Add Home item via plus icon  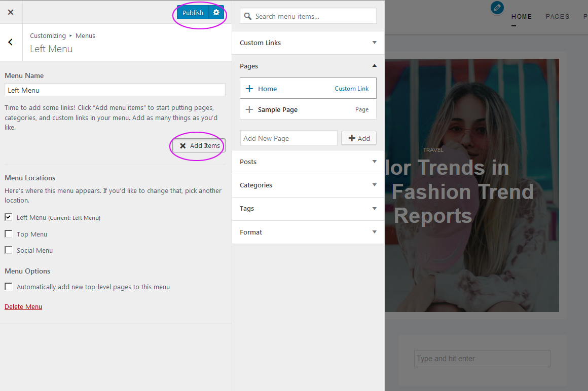pos(249,89)
